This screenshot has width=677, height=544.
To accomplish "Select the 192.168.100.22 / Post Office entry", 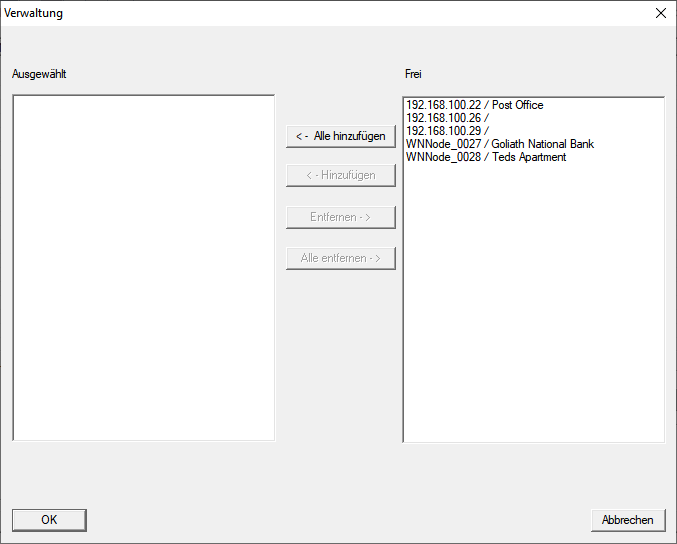I will (x=474, y=105).
